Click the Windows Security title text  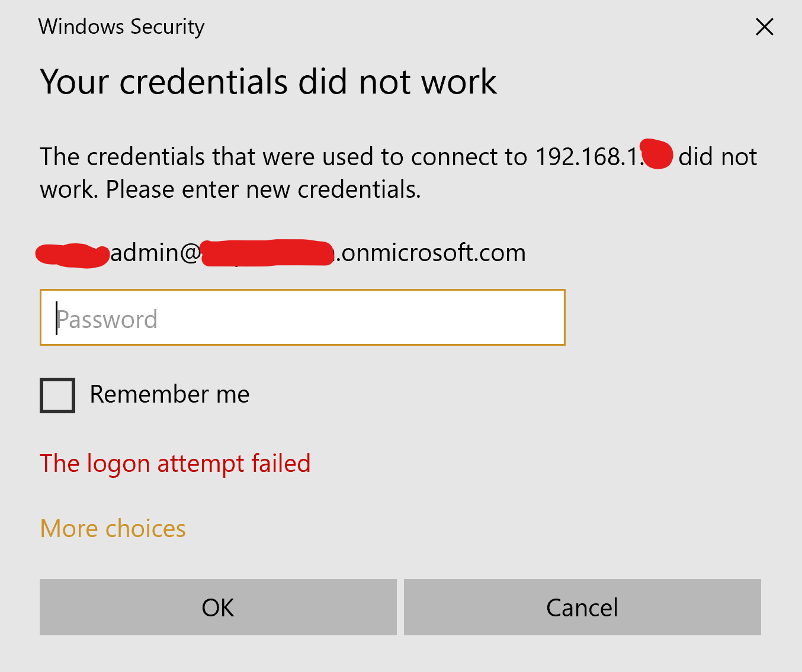(x=121, y=27)
